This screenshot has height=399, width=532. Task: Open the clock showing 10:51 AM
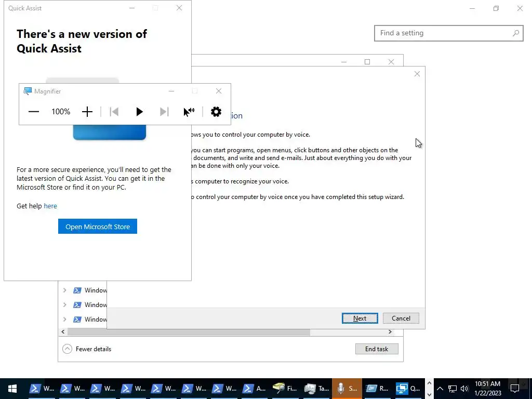coord(487,389)
